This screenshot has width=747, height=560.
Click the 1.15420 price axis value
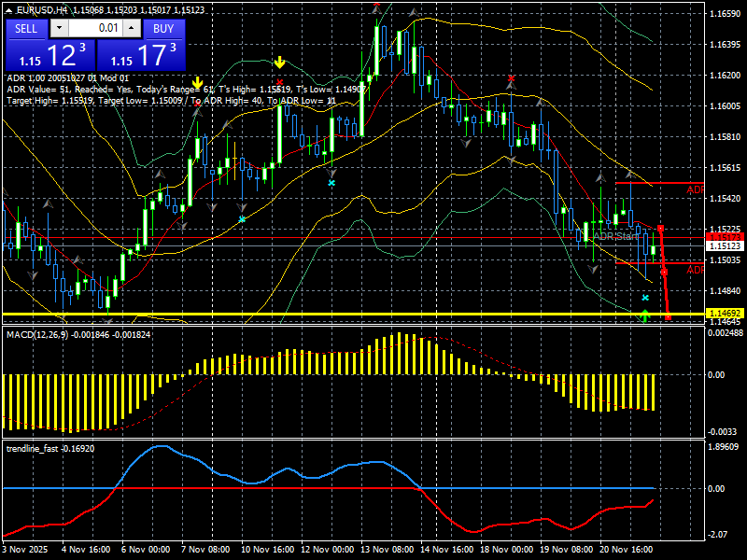[726, 199]
